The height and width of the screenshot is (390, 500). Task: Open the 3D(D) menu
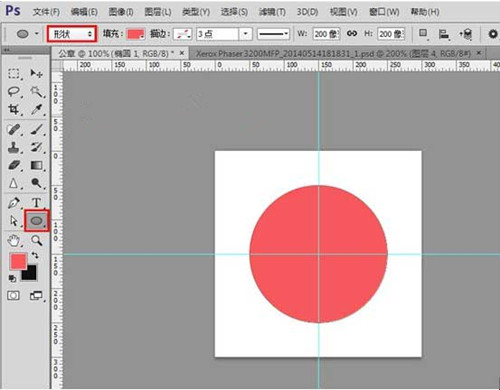307,12
